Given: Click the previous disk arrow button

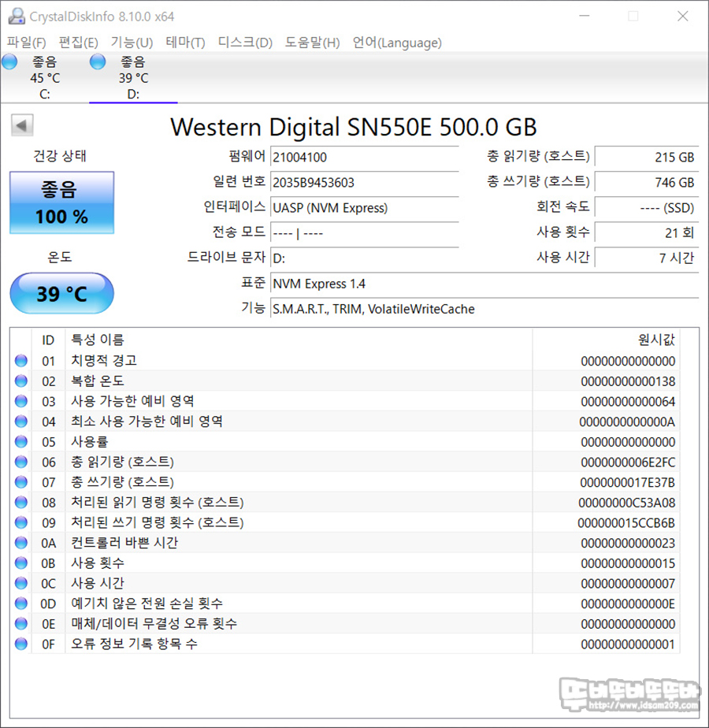Looking at the screenshot, I should pyautogui.click(x=22, y=125).
